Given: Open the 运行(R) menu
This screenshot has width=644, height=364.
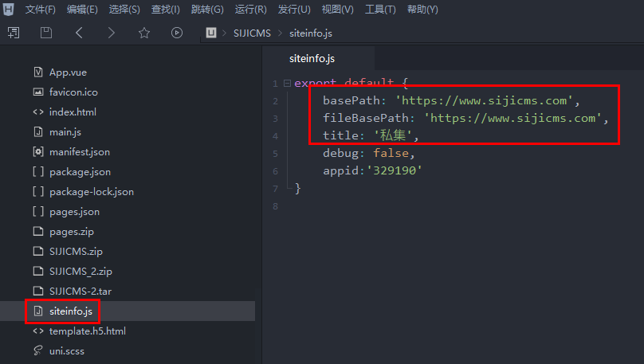Looking at the screenshot, I should (250, 10).
